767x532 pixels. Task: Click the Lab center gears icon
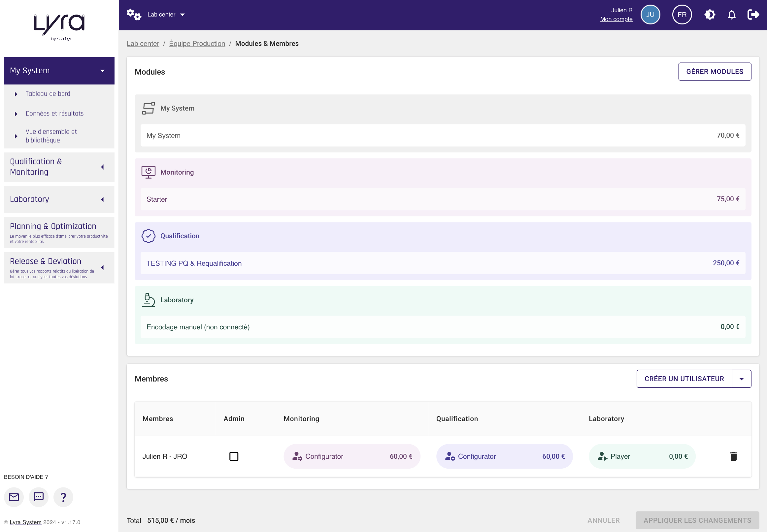coord(134,15)
